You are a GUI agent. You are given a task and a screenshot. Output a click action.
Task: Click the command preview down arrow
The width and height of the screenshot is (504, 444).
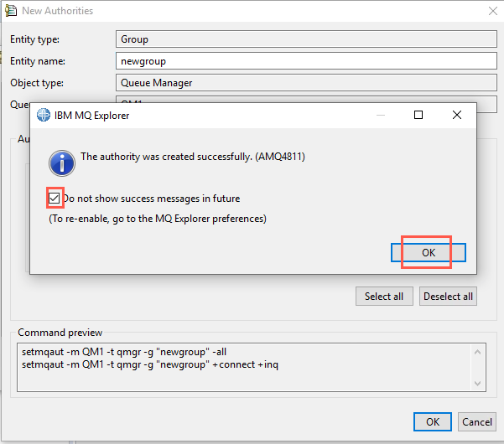[477, 384]
